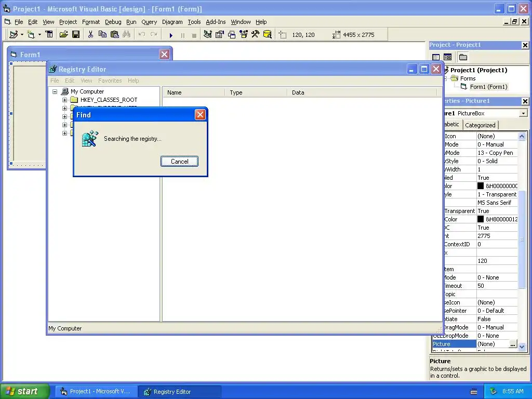This screenshot has height=399, width=532.
Task: Click the '1 - Transparent' property value
Action: [497, 194]
